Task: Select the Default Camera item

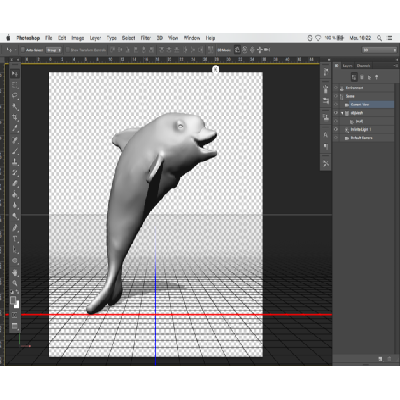Action: pyautogui.click(x=361, y=138)
